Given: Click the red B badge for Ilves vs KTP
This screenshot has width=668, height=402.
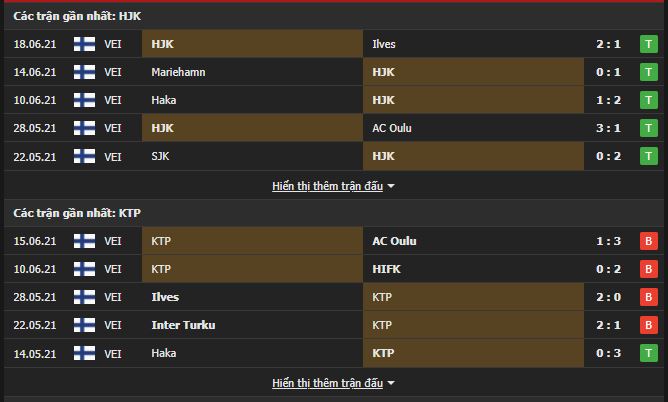Looking at the screenshot, I should click(649, 297).
